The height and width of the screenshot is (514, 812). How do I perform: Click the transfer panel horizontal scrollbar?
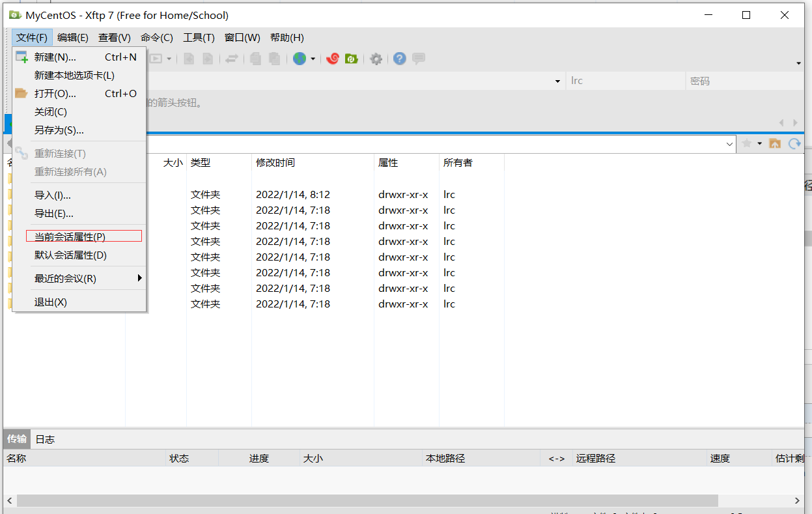pos(367,500)
